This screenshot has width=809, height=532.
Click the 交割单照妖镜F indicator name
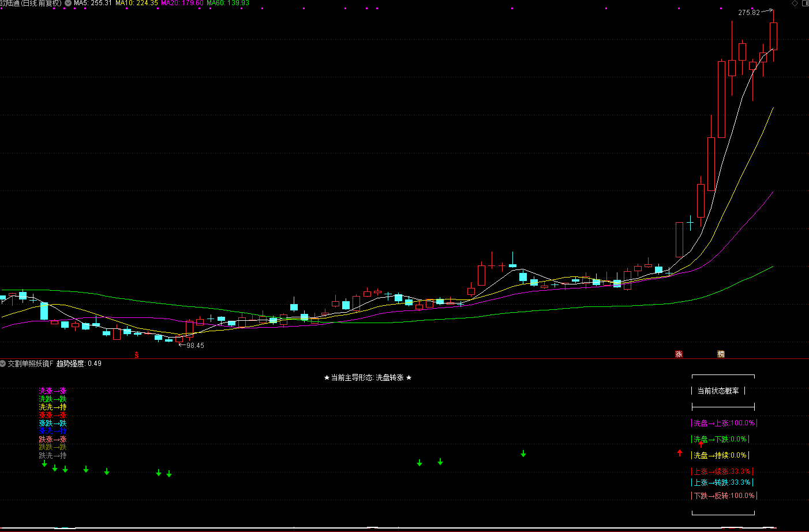tap(30, 364)
